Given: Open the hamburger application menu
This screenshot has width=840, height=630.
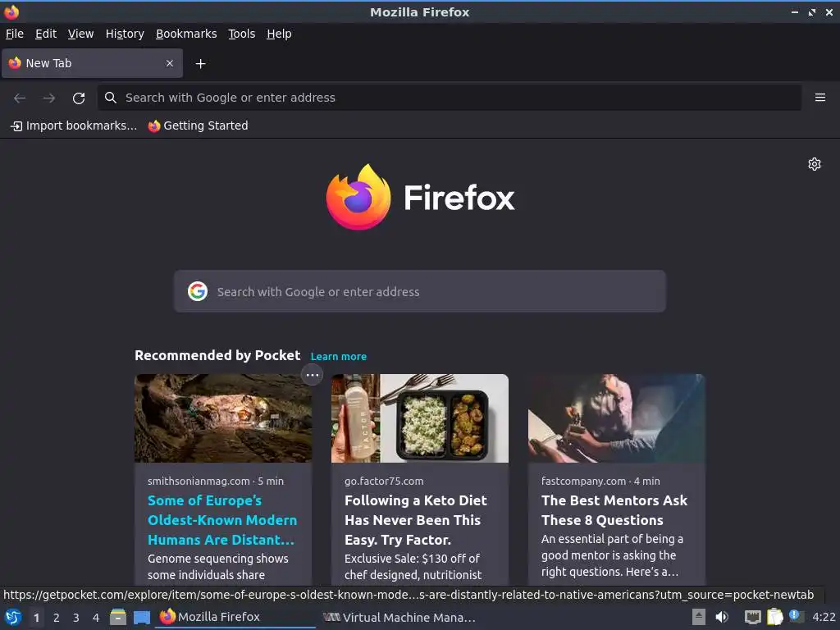Looking at the screenshot, I should pyautogui.click(x=819, y=98).
